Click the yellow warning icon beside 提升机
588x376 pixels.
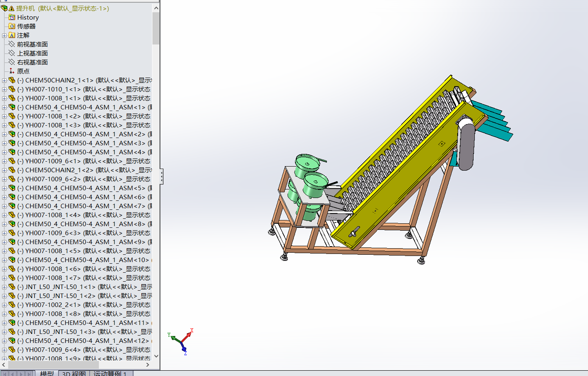(x=11, y=8)
